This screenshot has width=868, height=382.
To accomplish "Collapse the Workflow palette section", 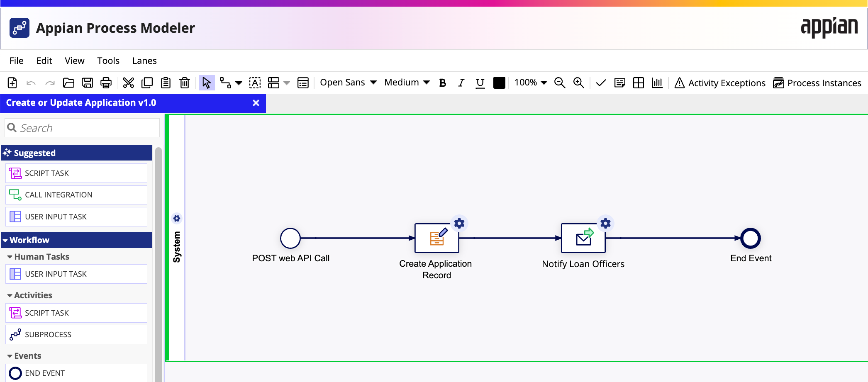I will pos(5,241).
